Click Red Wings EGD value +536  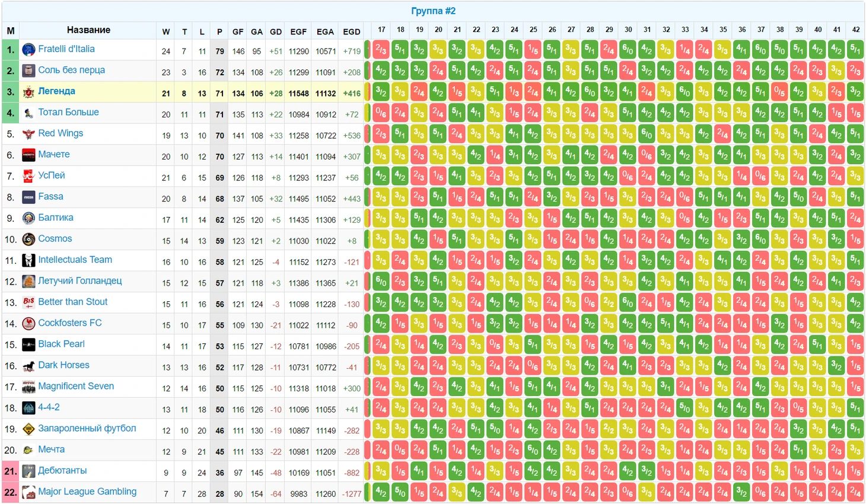click(x=352, y=136)
